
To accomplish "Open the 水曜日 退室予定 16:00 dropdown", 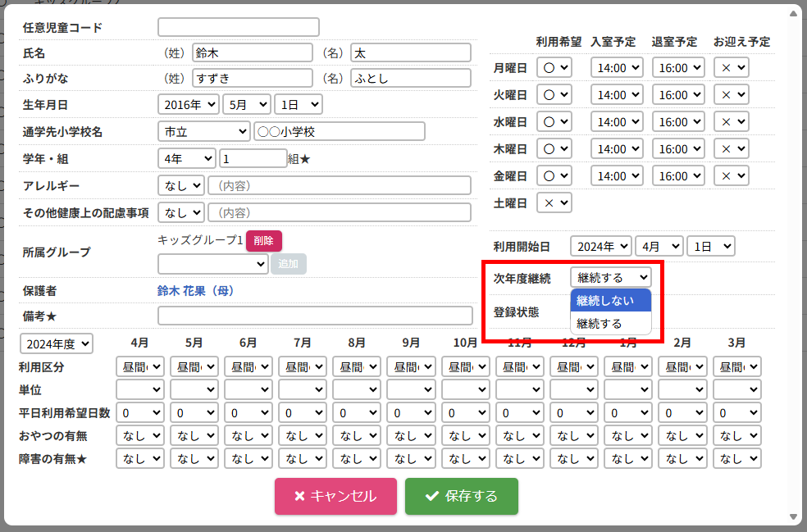I will pyautogui.click(x=678, y=122).
